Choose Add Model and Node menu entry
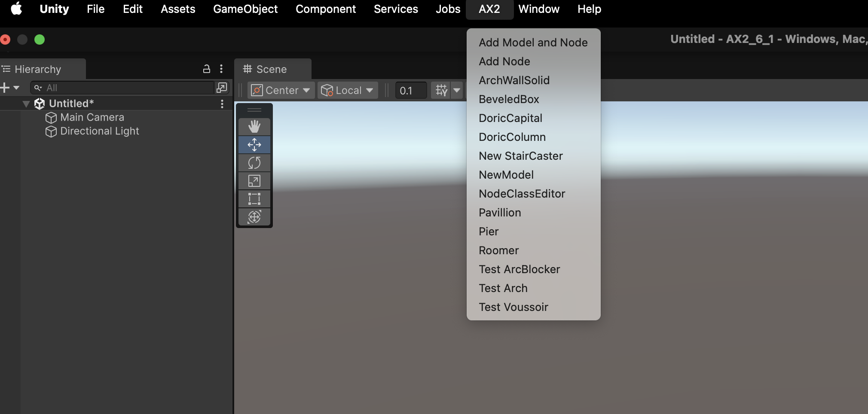Viewport: 868px width, 414px height. [x=533, y=43]
